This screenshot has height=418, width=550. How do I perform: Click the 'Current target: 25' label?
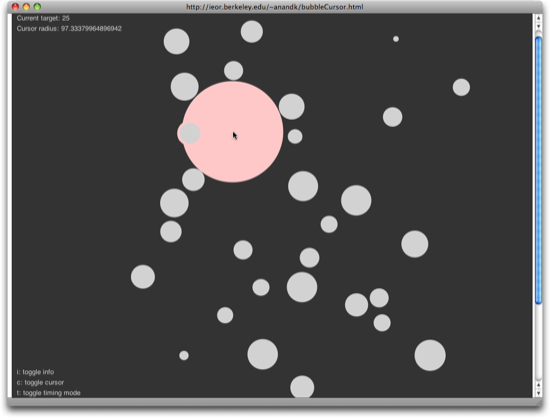(43, 18)
